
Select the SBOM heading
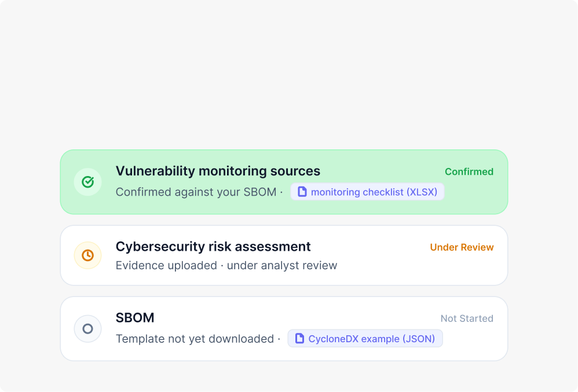click(x=135, y=317)
